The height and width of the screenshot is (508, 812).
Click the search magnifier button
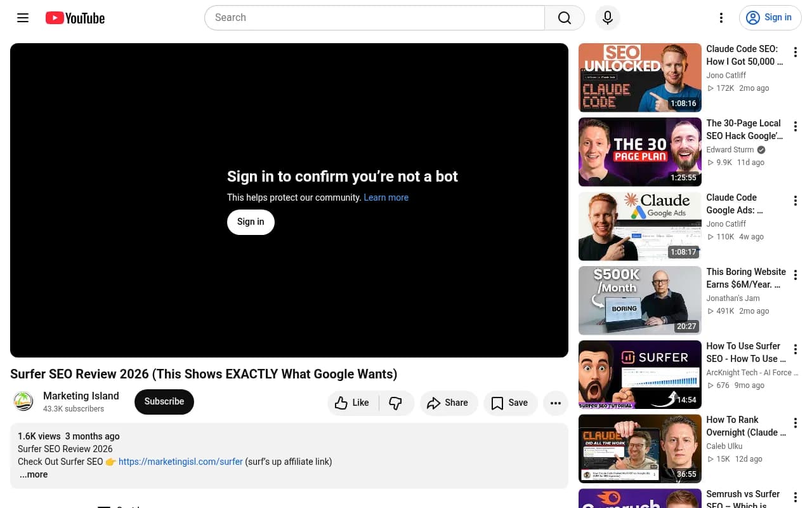[x=565, y=18]
